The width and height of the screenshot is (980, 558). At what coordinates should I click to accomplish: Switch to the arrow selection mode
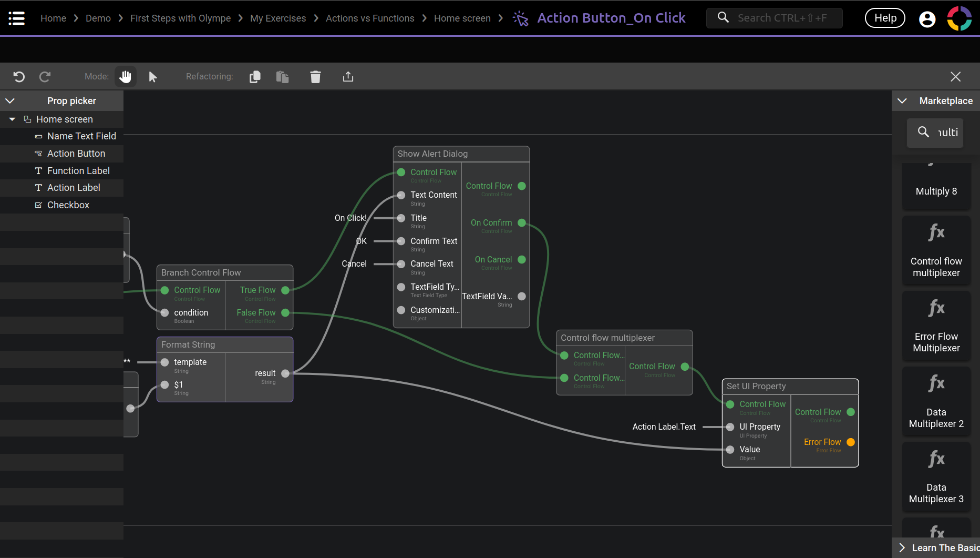[153, 77]
